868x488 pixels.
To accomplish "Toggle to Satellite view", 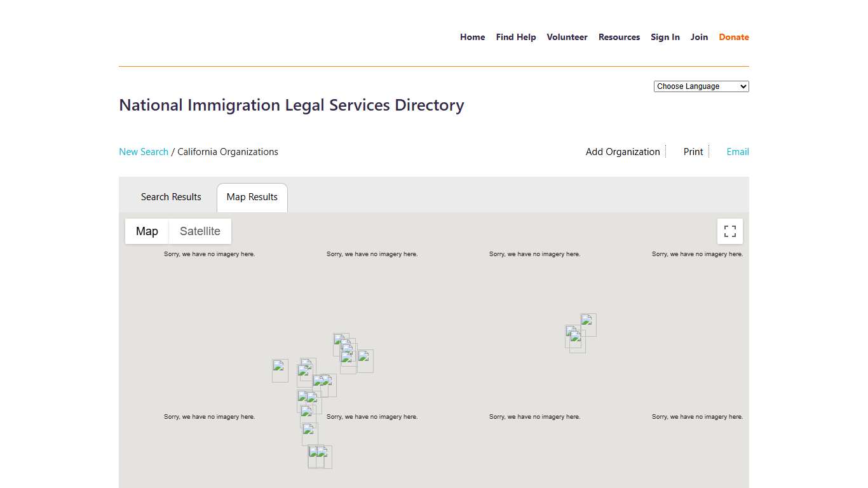I will click(200, 231).
